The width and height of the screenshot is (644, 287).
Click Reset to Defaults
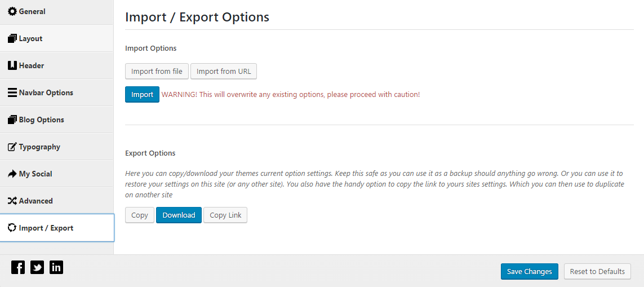(x=597, y=271)
